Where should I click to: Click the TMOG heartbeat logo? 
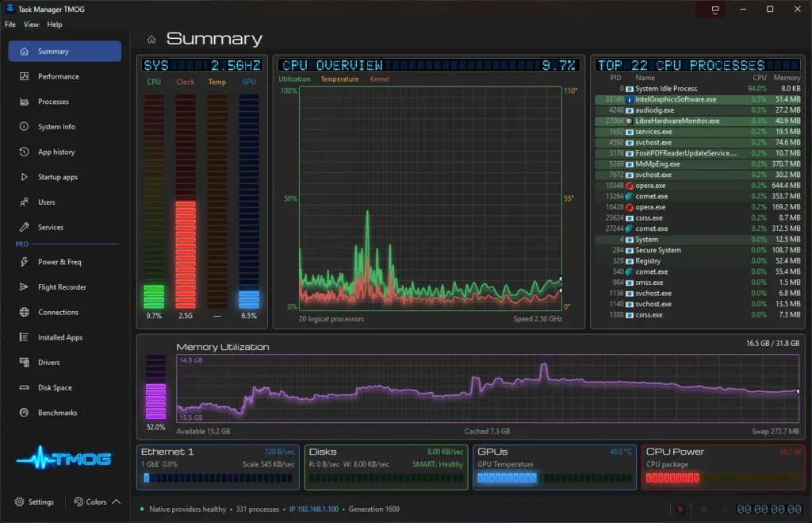(64, 458)
